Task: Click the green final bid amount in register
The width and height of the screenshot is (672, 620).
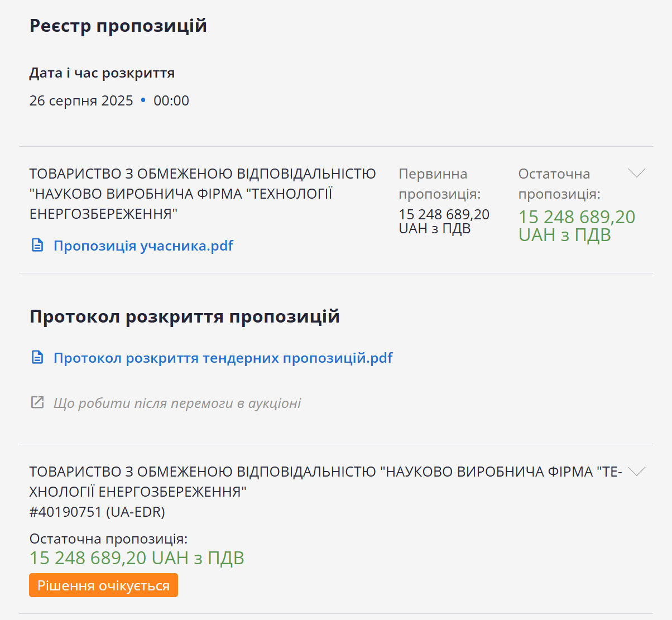Action: 577,225
